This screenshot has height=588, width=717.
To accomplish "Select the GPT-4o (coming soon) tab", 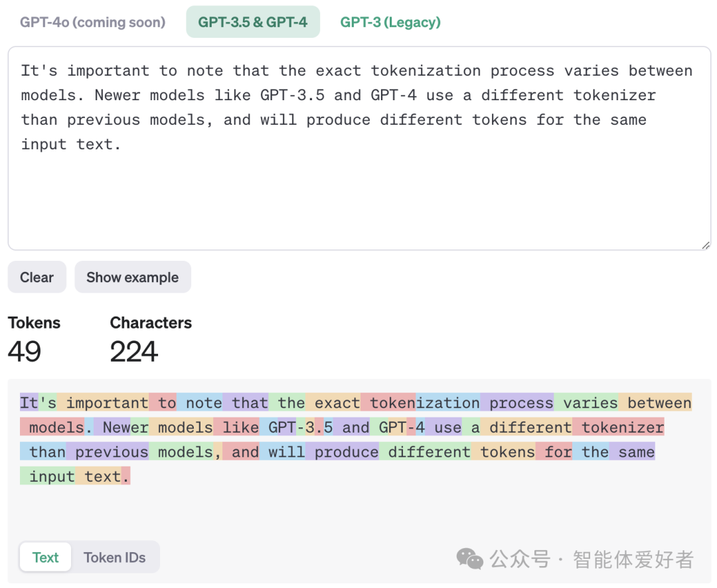I will click(92, 22).
